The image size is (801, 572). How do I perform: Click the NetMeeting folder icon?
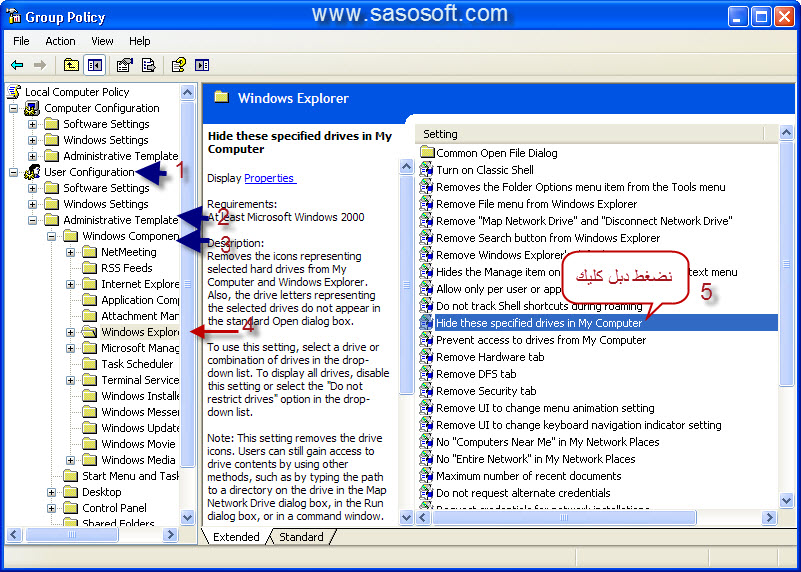(89, 252)
